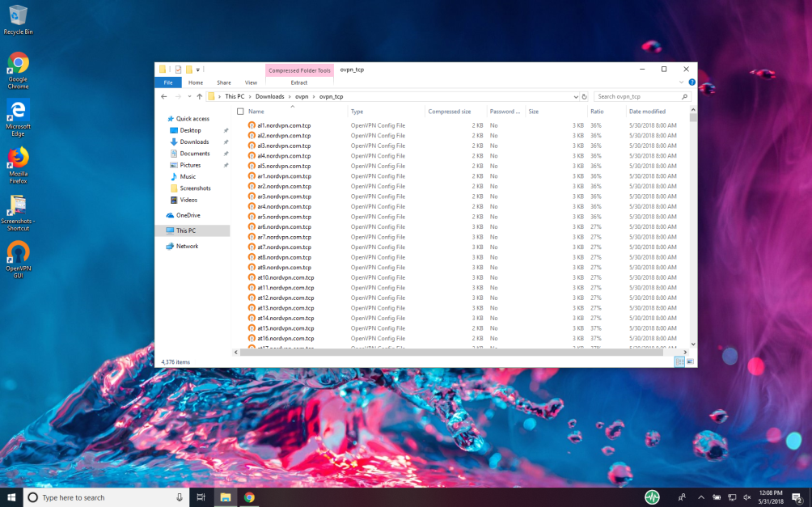Open the recent locations dropdown arrow

point(189,97)
